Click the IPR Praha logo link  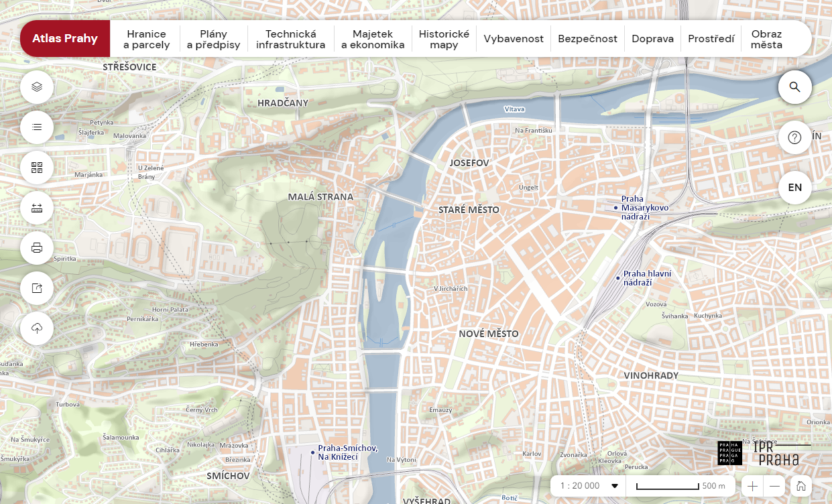pyautogui.click(x=776, y=454)
